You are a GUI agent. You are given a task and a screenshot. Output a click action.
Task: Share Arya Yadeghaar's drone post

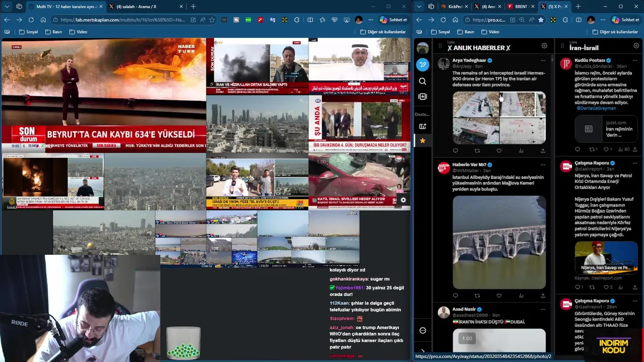[x=543, y=150]
